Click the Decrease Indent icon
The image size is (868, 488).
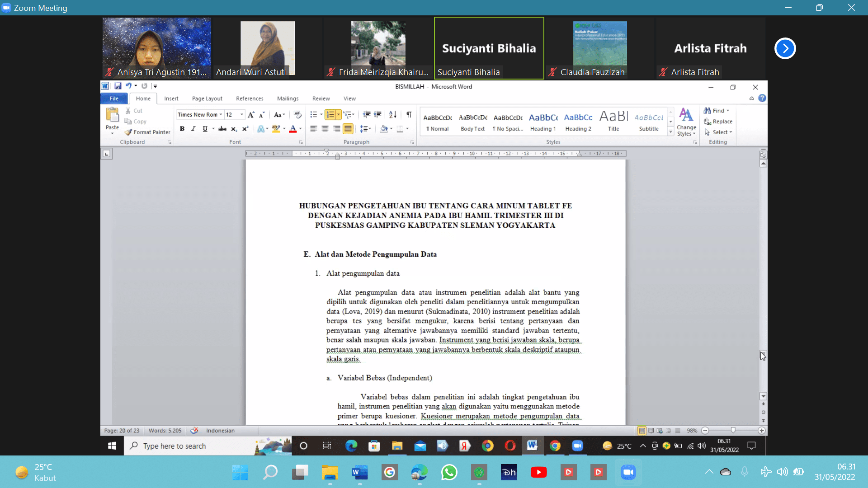click(x=367, y=115)
